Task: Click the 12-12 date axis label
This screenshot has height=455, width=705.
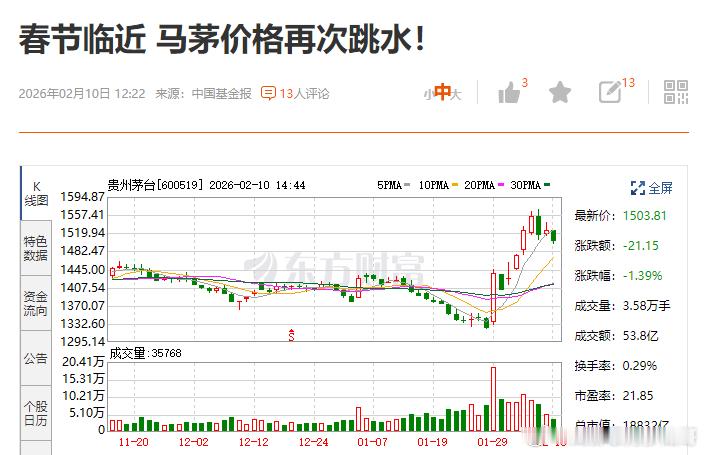Action: click(253, 442)
